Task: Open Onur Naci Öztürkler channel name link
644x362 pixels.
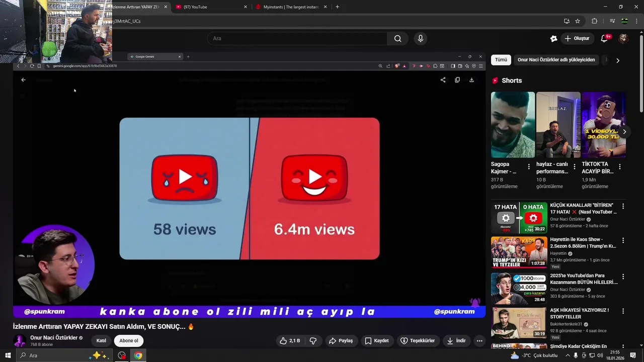Action: [54, 338]
